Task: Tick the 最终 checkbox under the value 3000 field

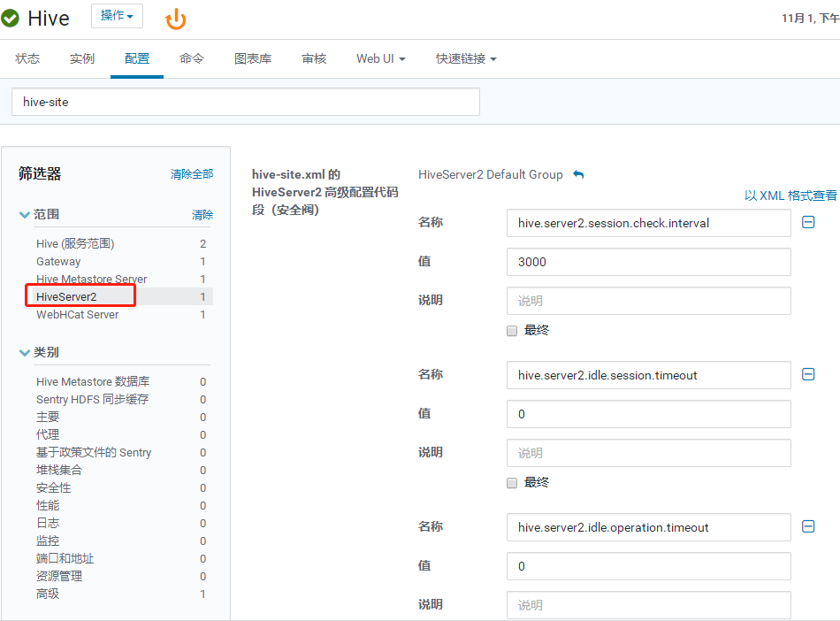Action: 512,331
